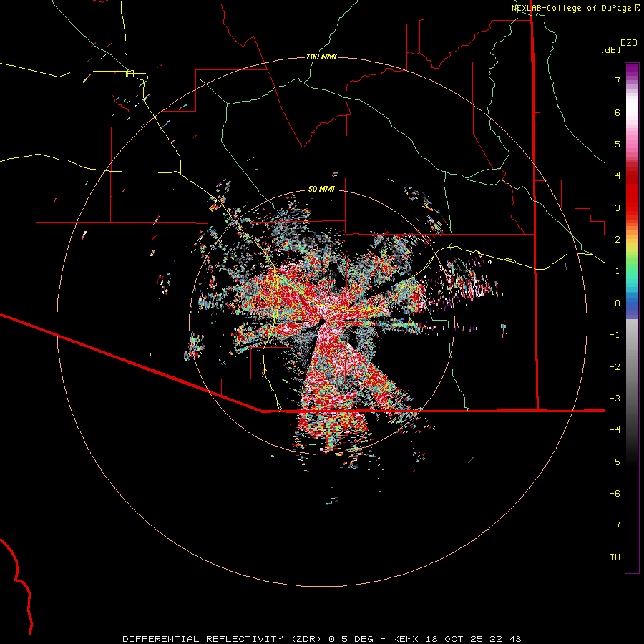Click the 2 value on color scale

tap(618, 240)
